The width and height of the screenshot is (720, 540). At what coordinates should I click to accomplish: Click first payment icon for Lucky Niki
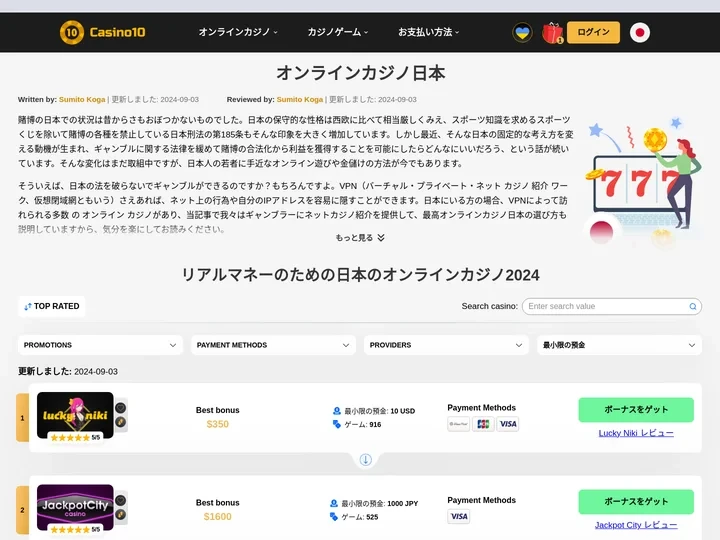tap(458, 424)
